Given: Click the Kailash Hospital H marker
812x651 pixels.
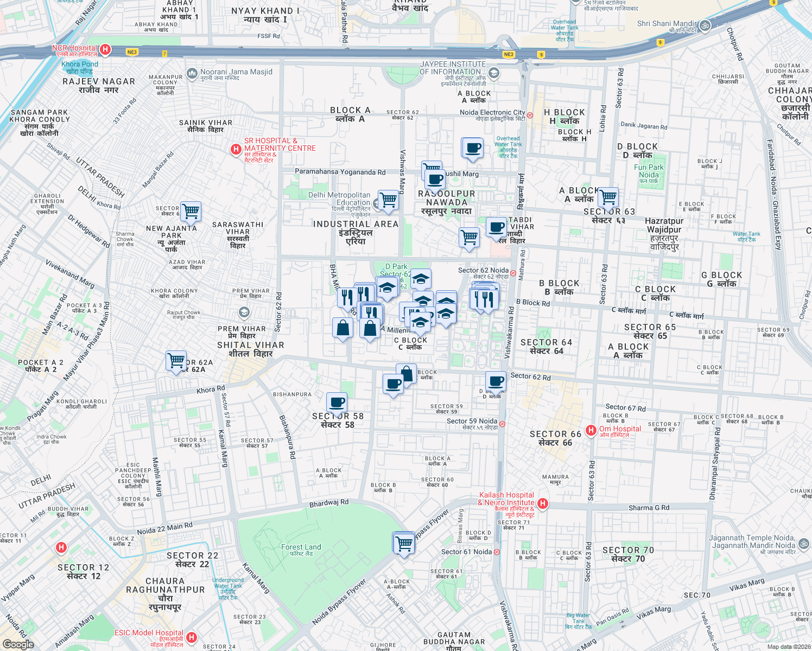Looking at the screenshot, I should click(542, 504).
